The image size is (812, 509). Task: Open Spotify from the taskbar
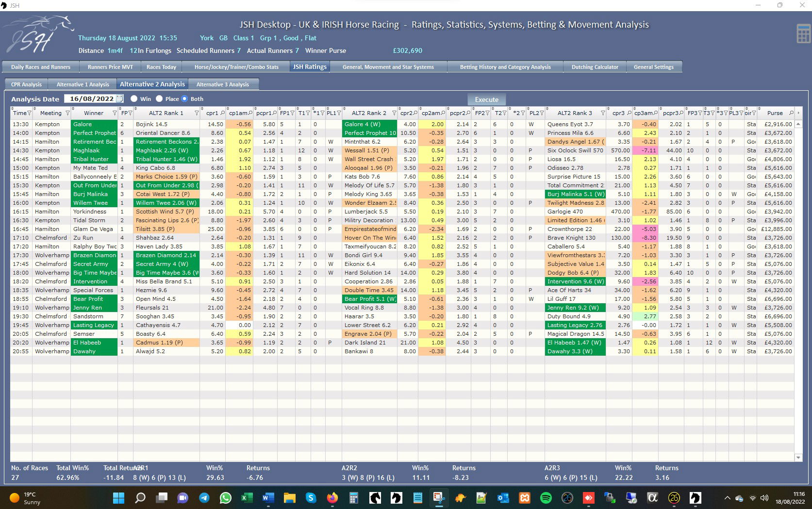(x=546, y=498)
